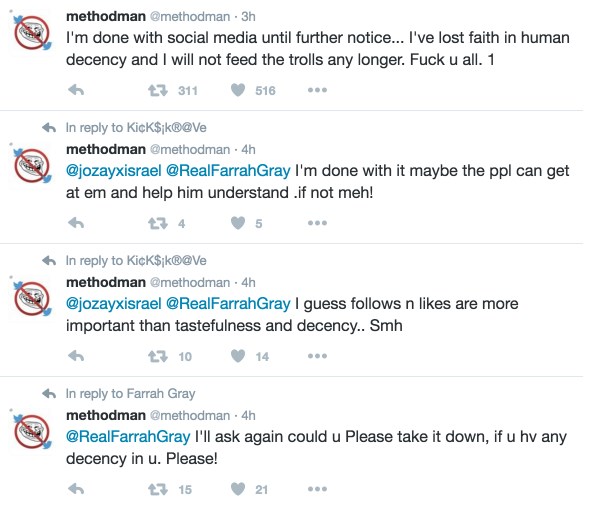Open @RealFarrahGray mention in last tweet
The width and height of the screenshot is (605, 520).
coord(128,437)
